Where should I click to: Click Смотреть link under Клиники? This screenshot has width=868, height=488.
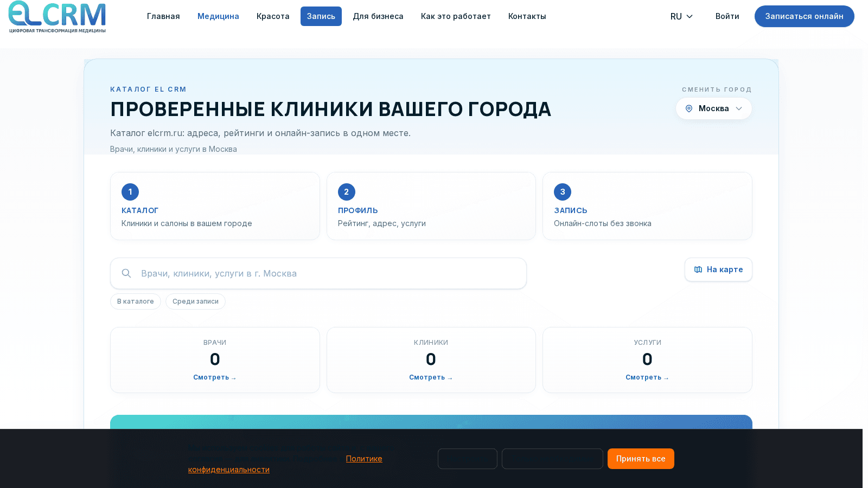[431, 377]
